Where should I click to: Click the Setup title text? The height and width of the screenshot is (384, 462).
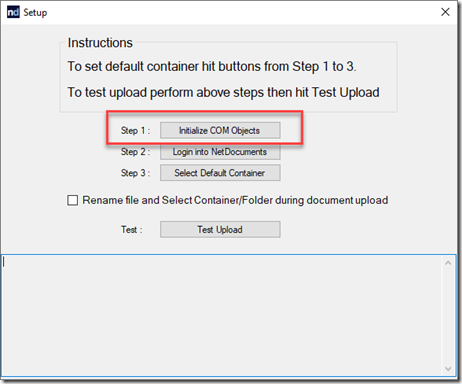click(x=35, y=13)
